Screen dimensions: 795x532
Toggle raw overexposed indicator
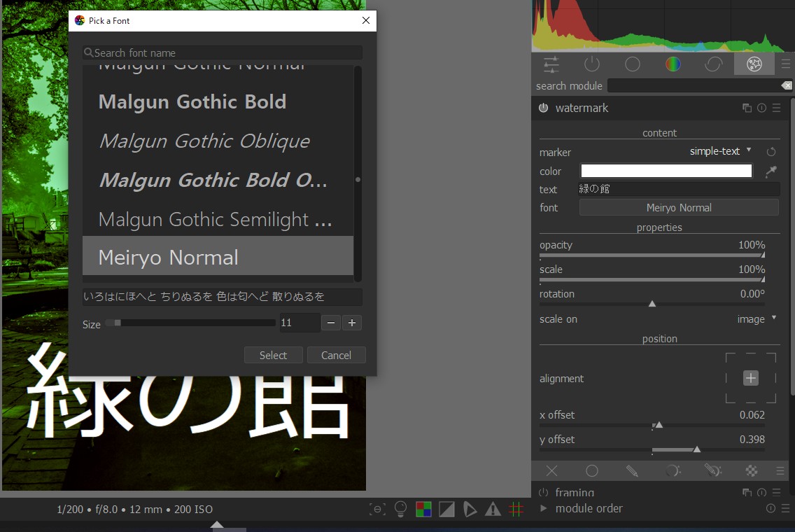[423, 509]
